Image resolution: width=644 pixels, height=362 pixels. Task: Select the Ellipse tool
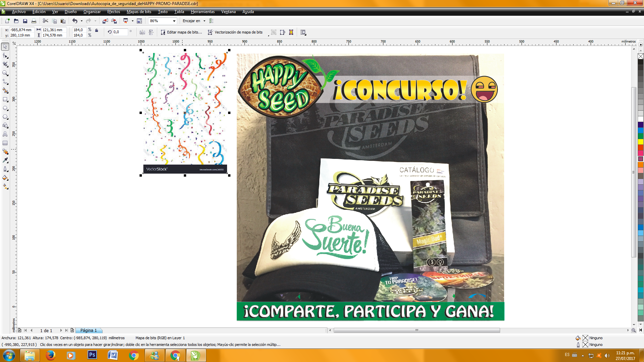tap(5, 108)
